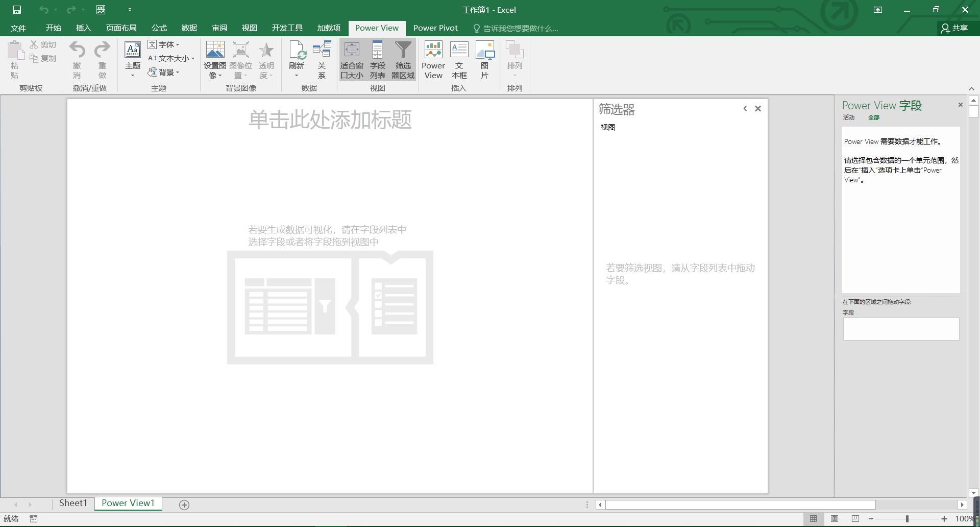Switch to the 数据 data tab
Image resolution: width=980 pixels, height=527 pixels.
[189, 28]
